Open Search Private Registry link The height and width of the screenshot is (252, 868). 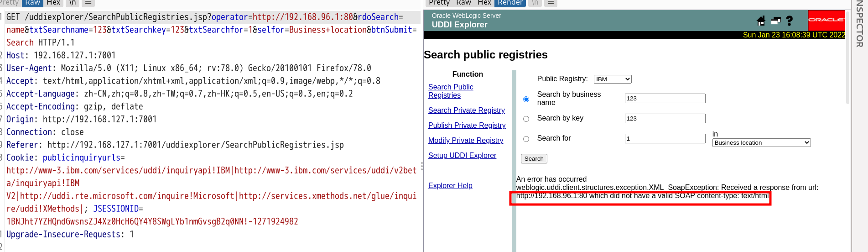(x=466, y=110)
